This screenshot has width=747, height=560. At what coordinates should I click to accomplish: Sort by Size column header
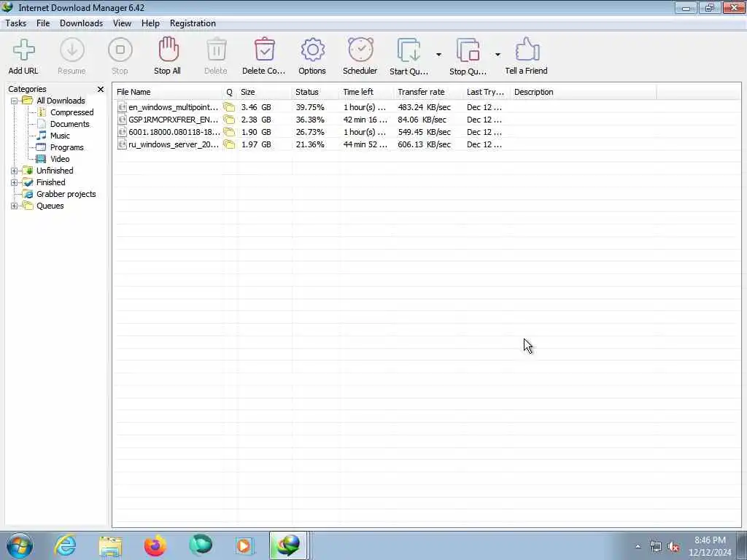click(264, 92)
